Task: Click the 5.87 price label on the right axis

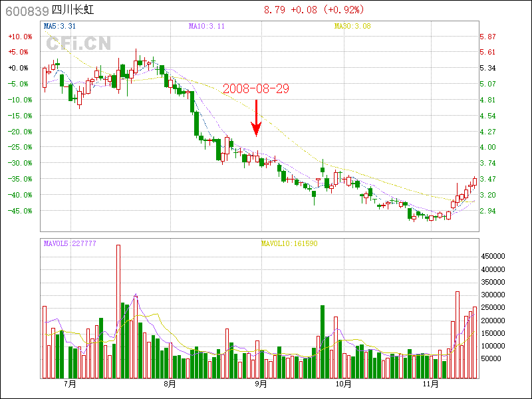Action: tap(487, 37)
